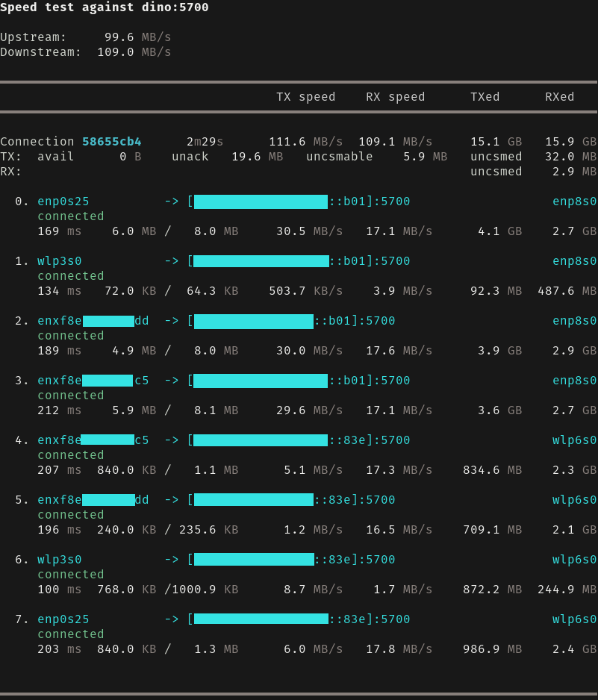This screenshot has height=700, width=598.
Task: Click the connected status under link 3
Action: (71, 396)
